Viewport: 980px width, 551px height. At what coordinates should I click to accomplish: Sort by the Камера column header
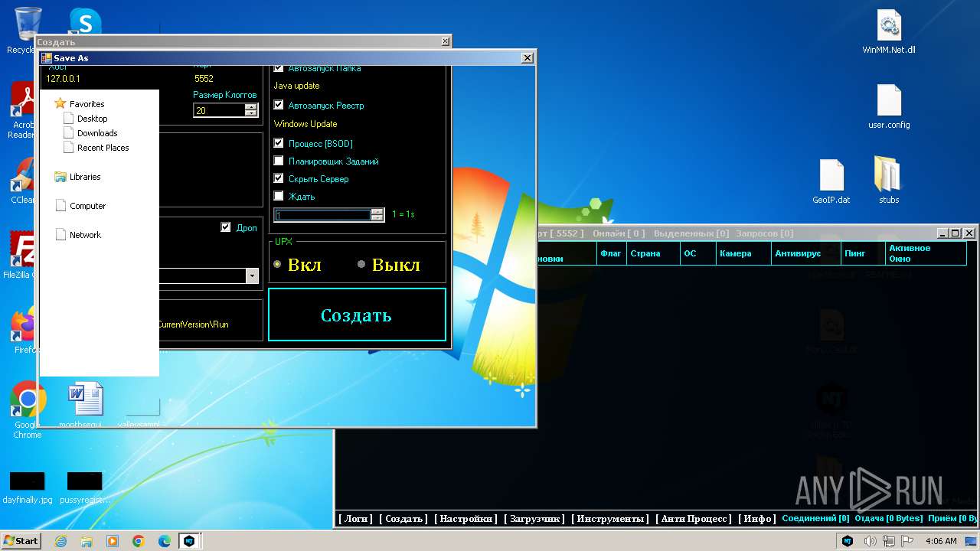(x=744, y=253)
